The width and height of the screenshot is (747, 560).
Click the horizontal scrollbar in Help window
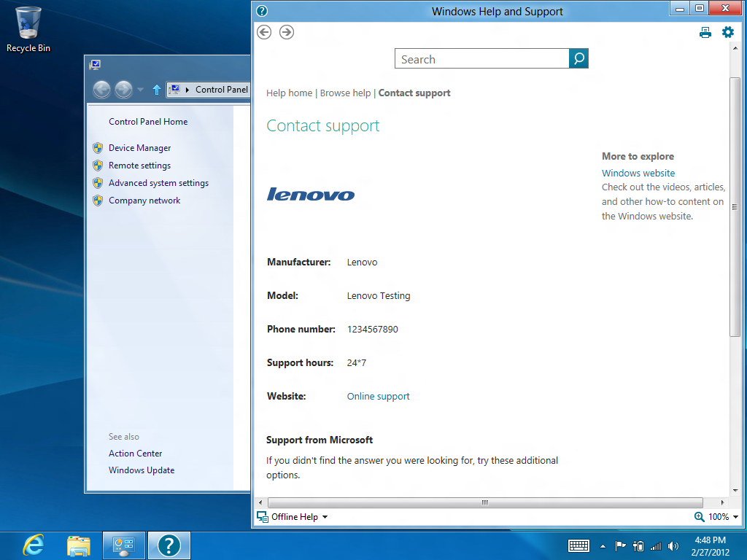pyautogui.click(x=484, y=502)
